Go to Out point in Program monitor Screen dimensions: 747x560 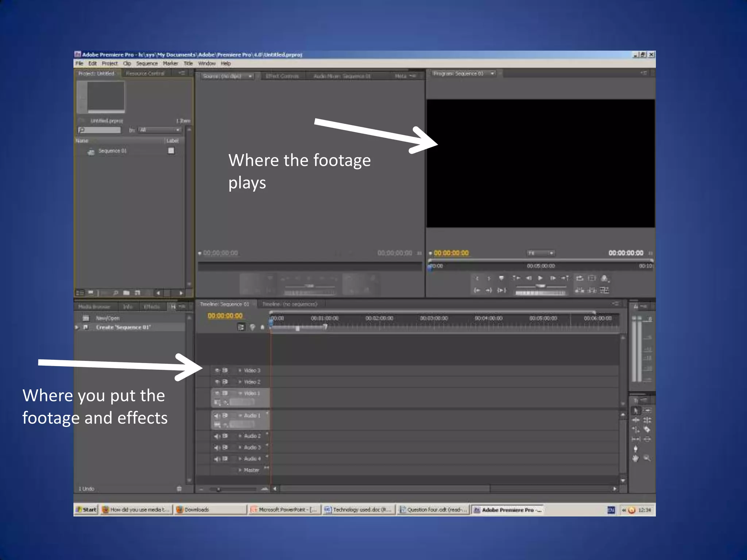(x=489, y=290)
